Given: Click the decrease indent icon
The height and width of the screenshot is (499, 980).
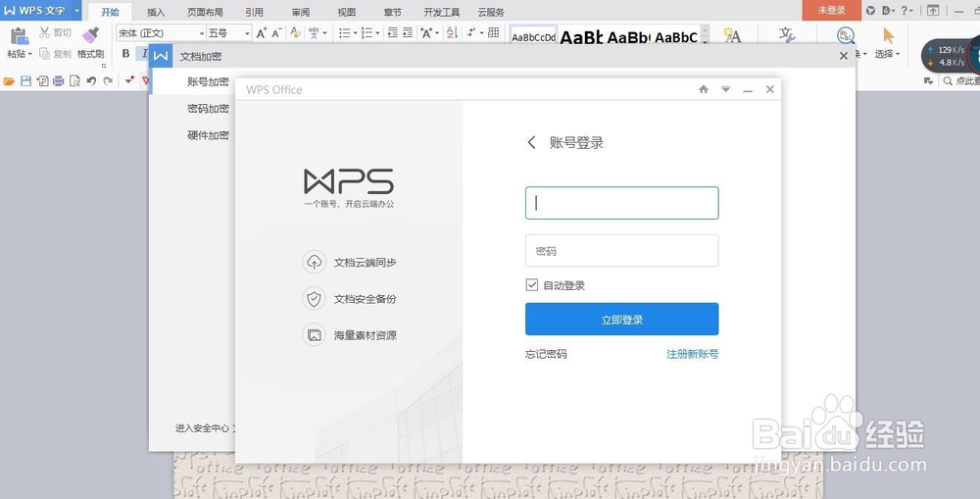Looking at the screenshot, I should (x=393, y=33).
